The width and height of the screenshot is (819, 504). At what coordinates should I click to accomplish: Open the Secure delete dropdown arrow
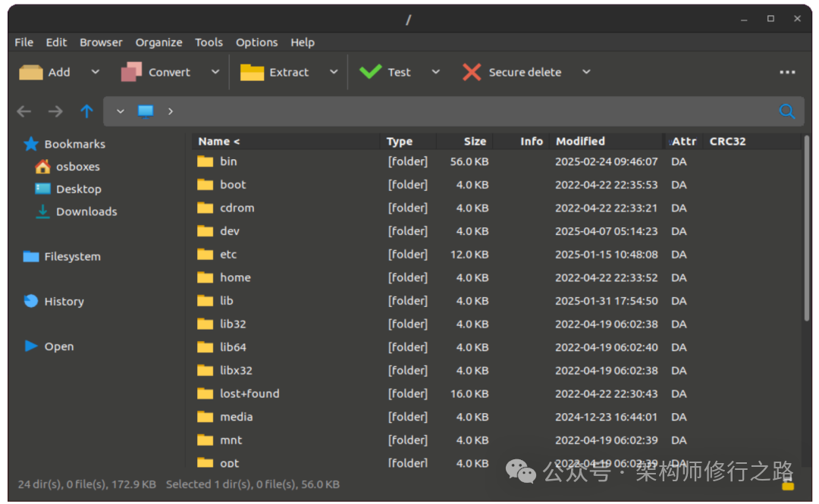coord(586,72)
